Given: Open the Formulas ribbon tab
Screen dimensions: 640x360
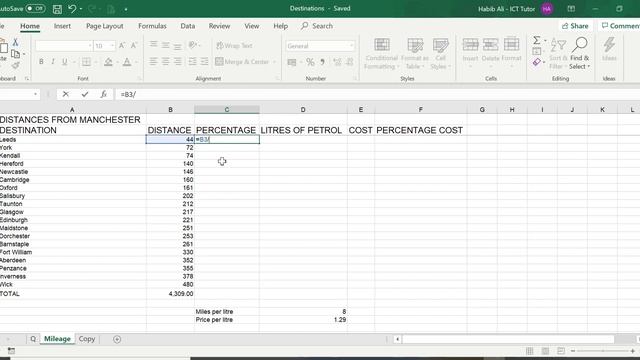Looking at the screenshot, I should pyautogui.click(x=152, y=26).
